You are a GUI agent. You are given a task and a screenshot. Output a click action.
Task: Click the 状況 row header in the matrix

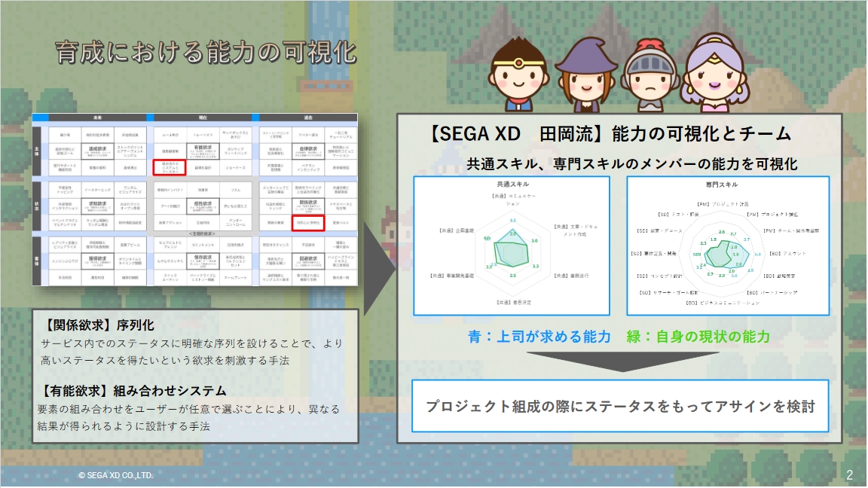36,206
